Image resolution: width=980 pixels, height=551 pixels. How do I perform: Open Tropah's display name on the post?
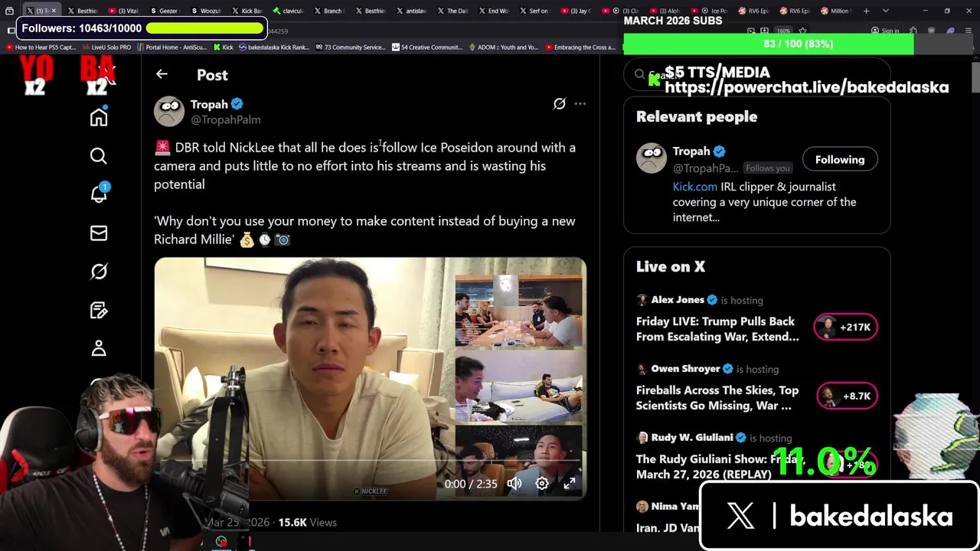(x=209, y=104)
